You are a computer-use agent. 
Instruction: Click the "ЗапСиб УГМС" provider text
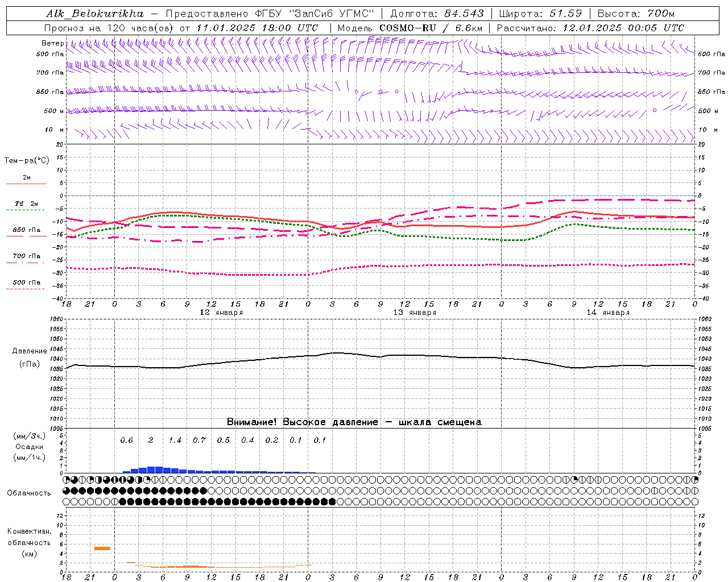click(x=332, y=14)
